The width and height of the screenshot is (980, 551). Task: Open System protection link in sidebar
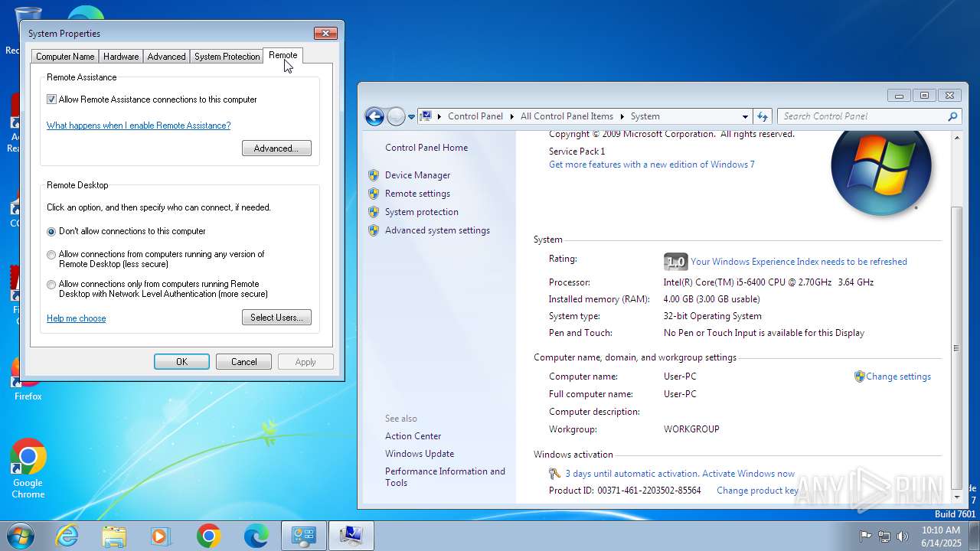point(421,212)
